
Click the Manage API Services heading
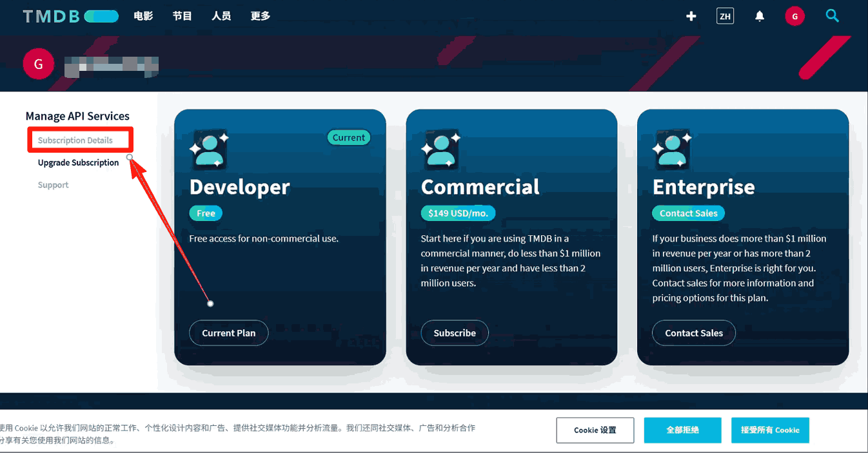click(x=77, y=116)
